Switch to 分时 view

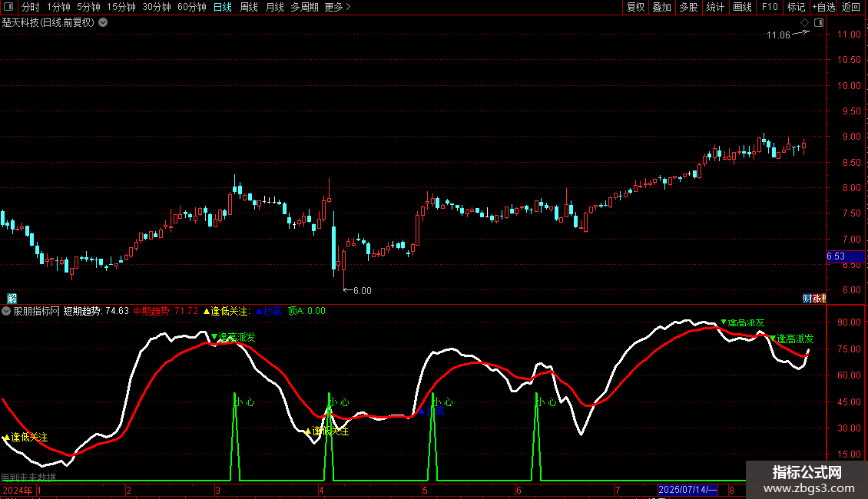click(x=31, y=7)
